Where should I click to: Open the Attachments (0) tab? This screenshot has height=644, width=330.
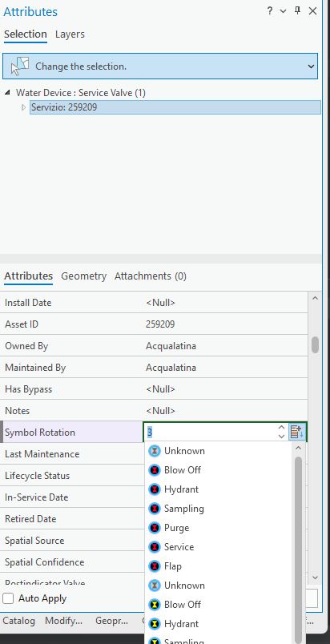(151, 276)
